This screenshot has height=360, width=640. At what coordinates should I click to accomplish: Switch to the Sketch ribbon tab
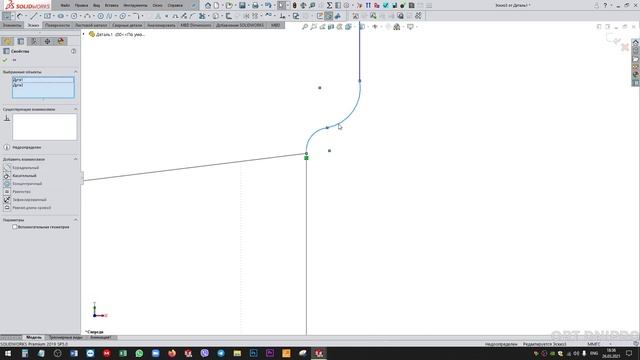33,25
